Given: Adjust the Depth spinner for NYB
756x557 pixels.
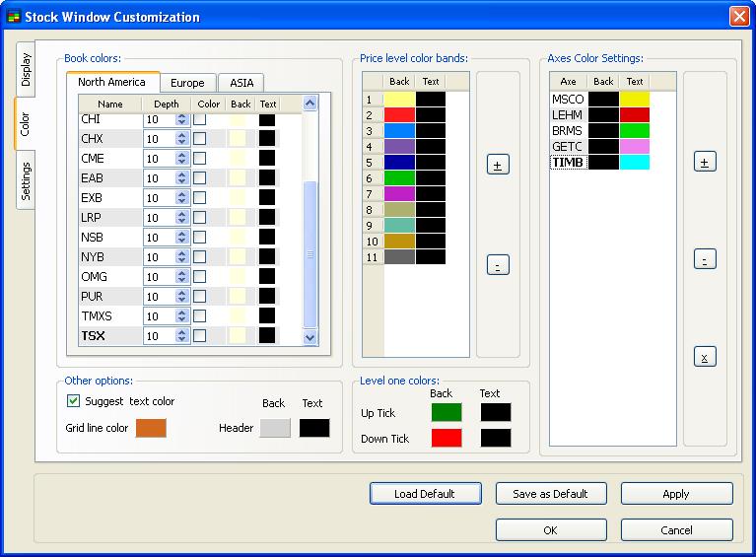Looking at the screenshot, I should coord(181,257).
